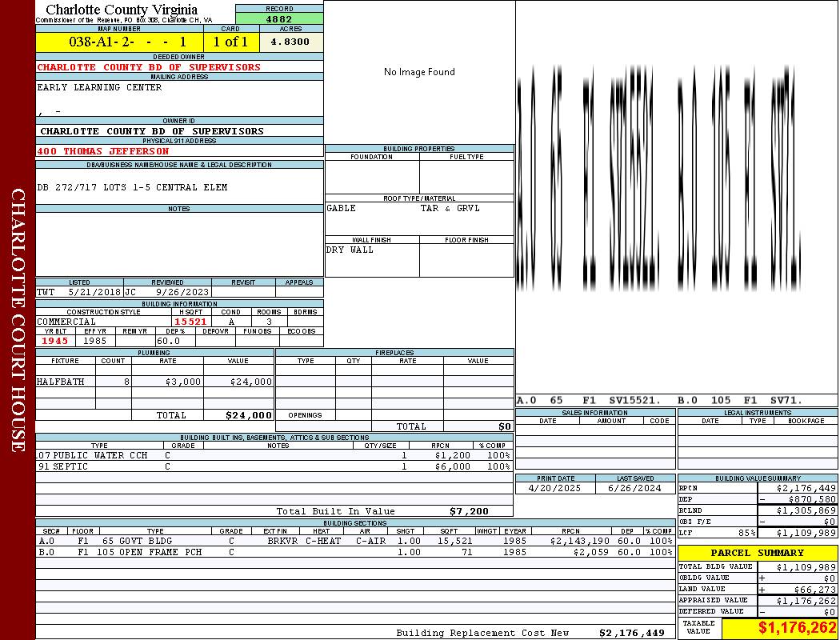Click sketch legend A.0 65 F1 SV15521

[x=589, y=400]
